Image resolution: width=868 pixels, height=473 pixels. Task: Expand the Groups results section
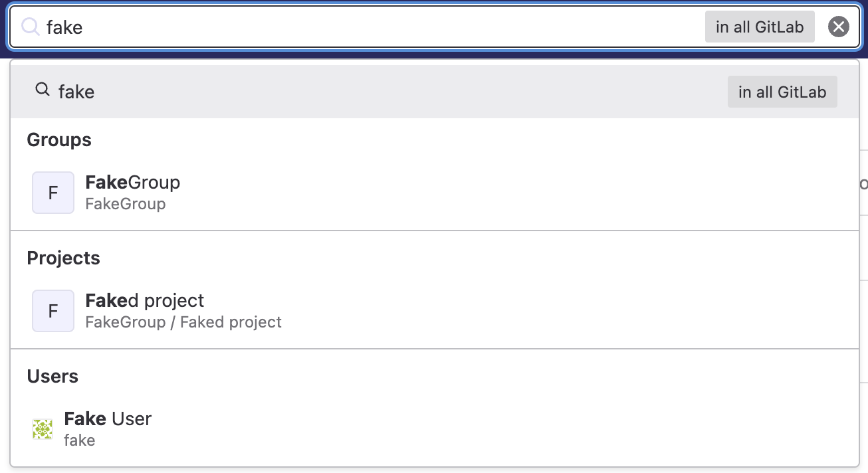pyautogui.click(x=58, y=140)
